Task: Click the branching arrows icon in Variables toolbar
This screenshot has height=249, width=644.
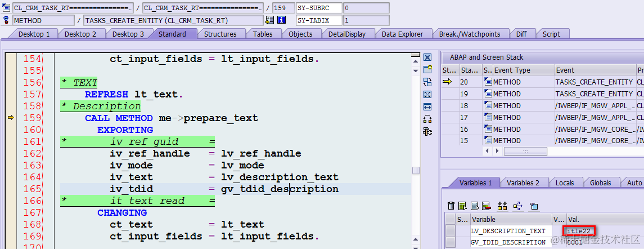Action: [x=518, y=206]
